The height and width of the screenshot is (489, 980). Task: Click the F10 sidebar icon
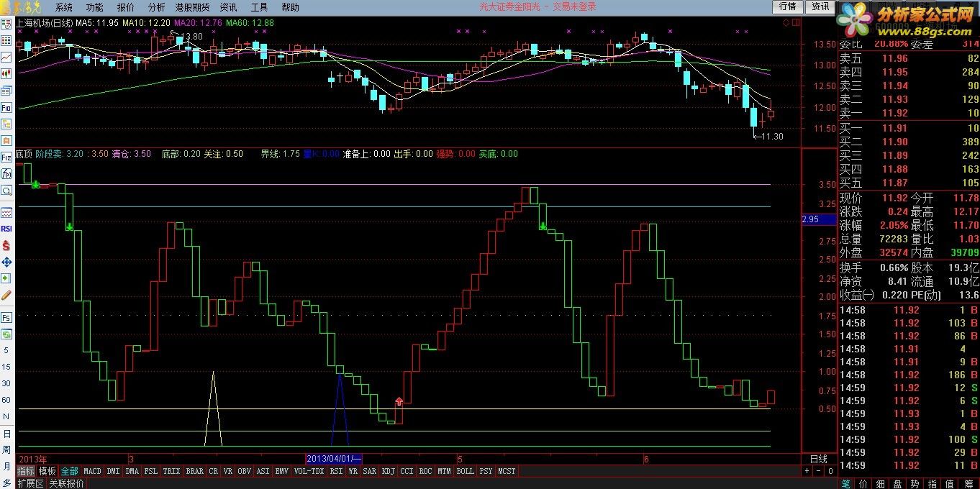[6, 107]
